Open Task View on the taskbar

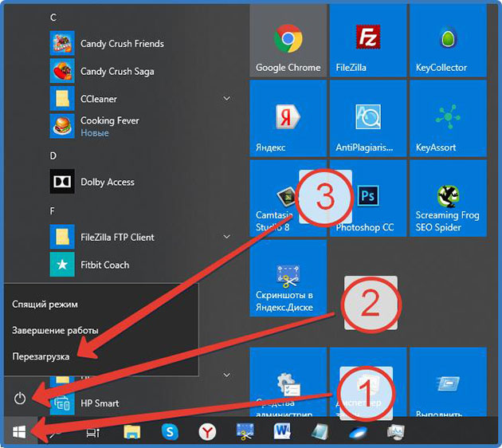pos(93,433)
